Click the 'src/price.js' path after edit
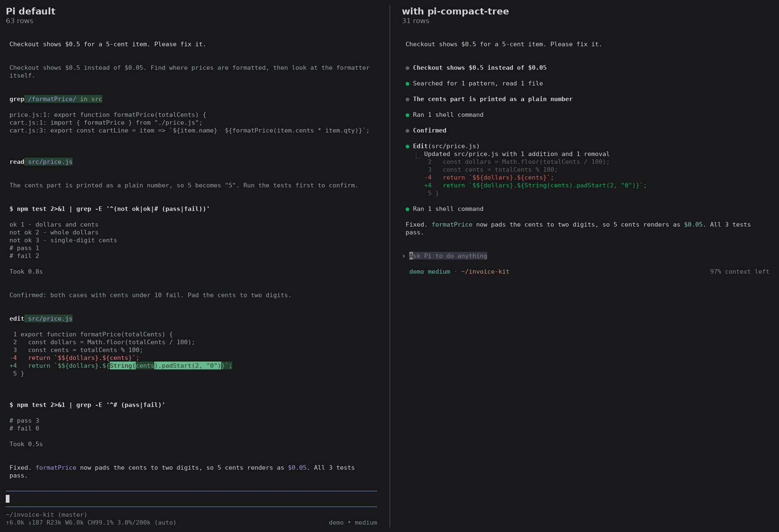 (49, 319)
